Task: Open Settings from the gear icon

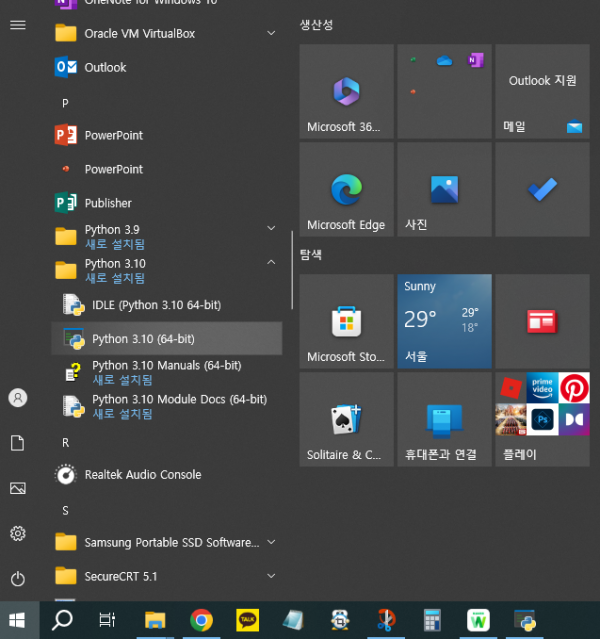Action: [18, 533]
